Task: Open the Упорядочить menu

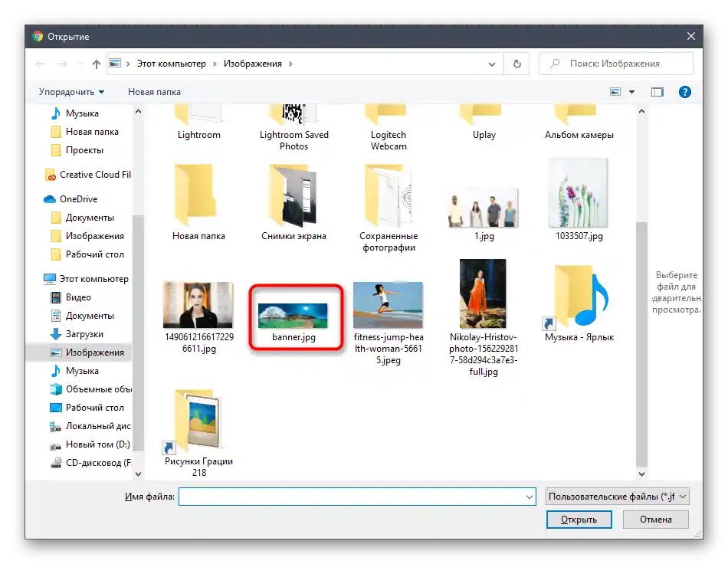Action: tap(71, 92)
